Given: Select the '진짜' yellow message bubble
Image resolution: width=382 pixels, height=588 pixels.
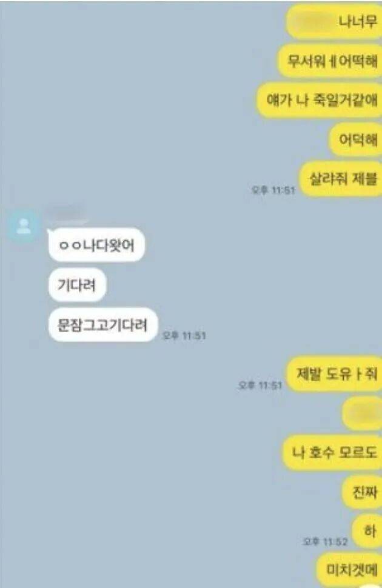Looking at the screenshot, I should pyautogui.click(x=362, y=492).
